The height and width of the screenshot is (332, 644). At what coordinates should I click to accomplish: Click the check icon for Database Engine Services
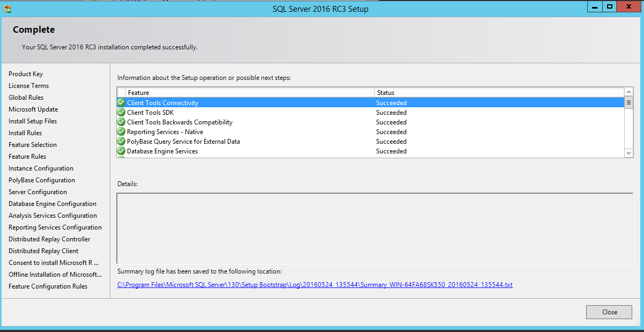tap(121, 151)
